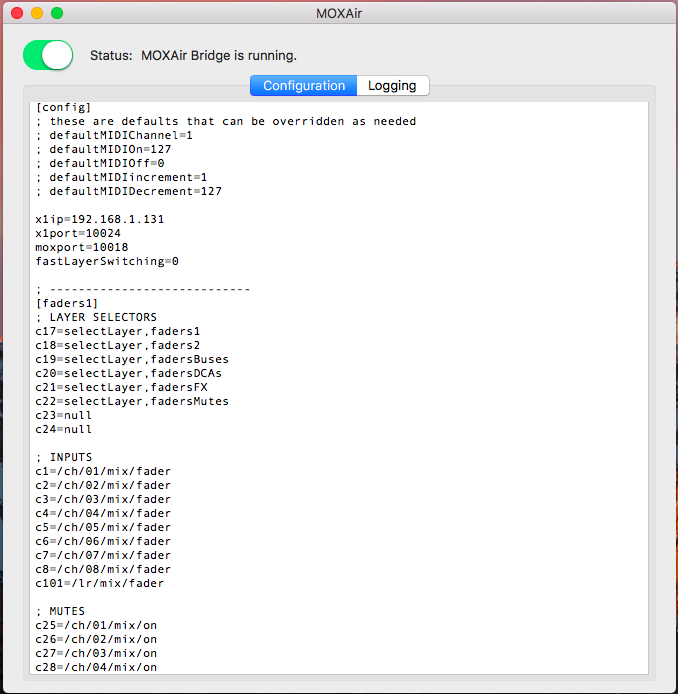
Task: Click the c7=/ch/07/mix/fader line
Action: (103, 555)
